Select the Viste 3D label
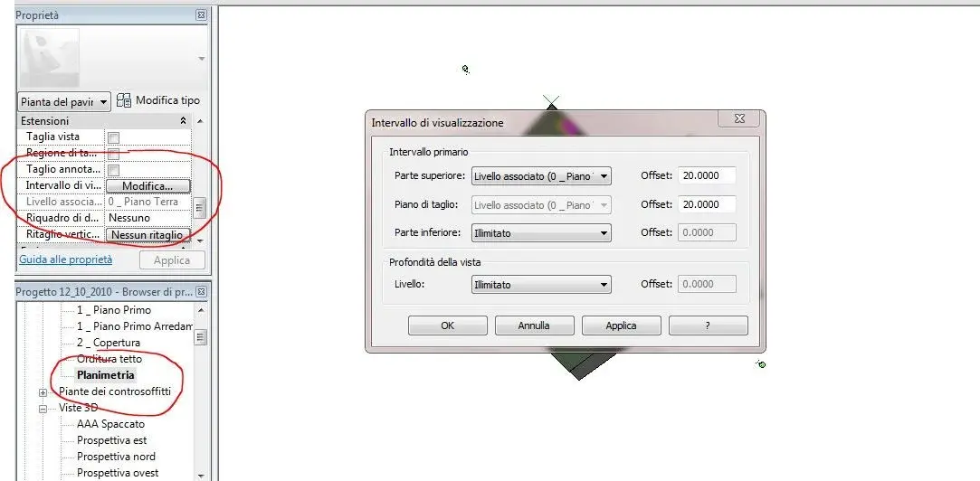This screenshot has width=980, height=481. coord(79,408)
